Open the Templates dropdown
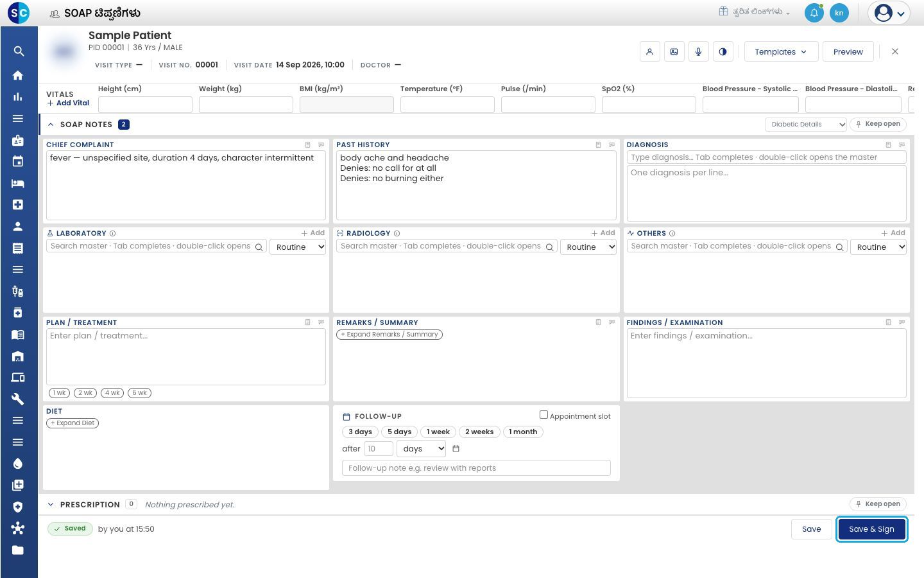The width and height of the screenshot is (924, 578). 781,52
